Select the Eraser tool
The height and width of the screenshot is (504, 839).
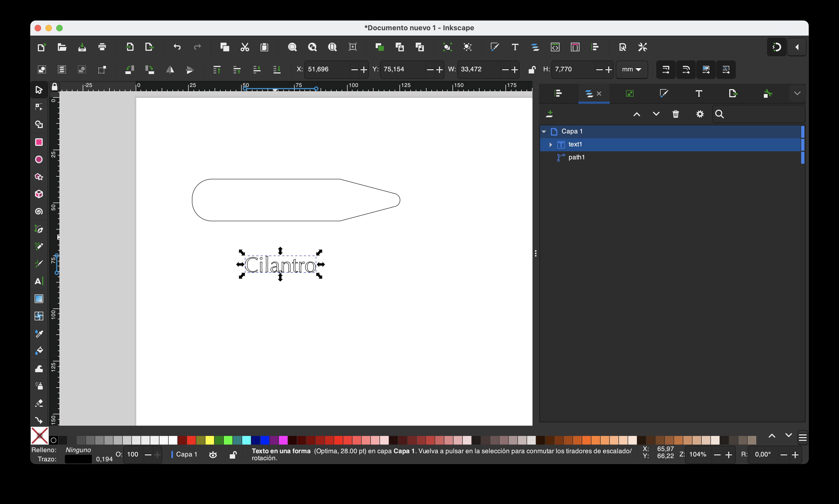point(39,403)
